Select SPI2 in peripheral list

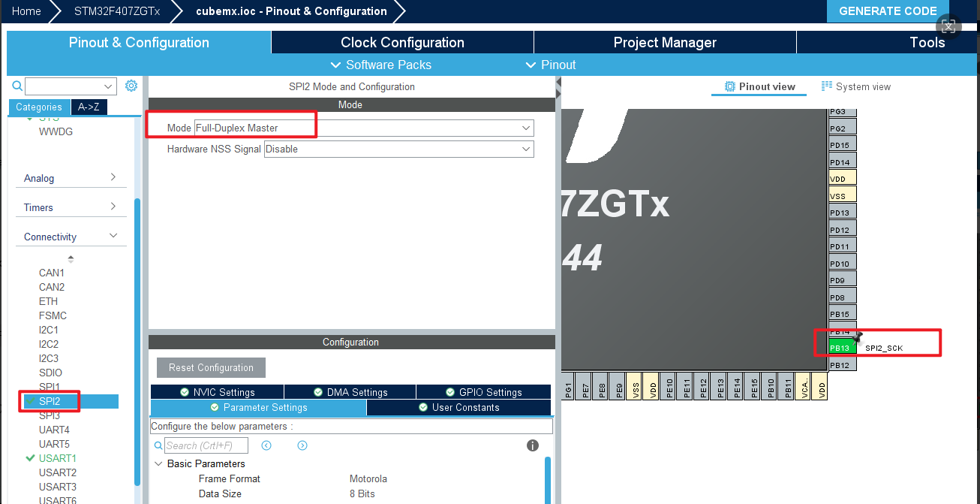pyautogui.click(x=50, y=401)
